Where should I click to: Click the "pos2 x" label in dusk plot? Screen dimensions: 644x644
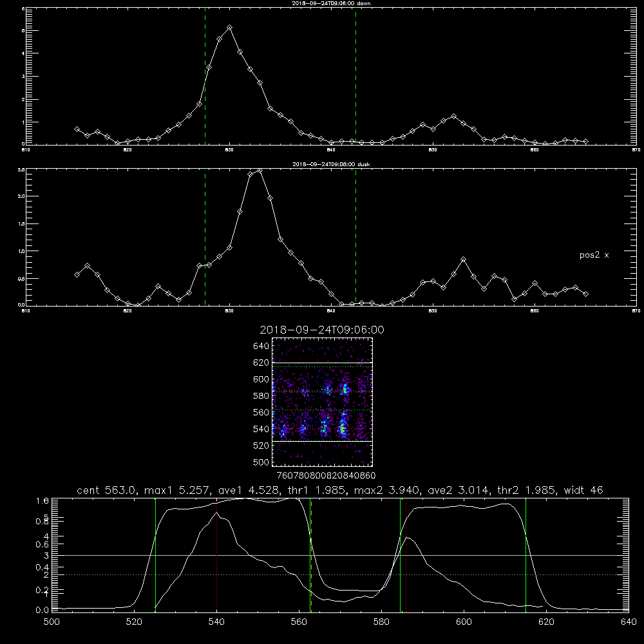594,255
